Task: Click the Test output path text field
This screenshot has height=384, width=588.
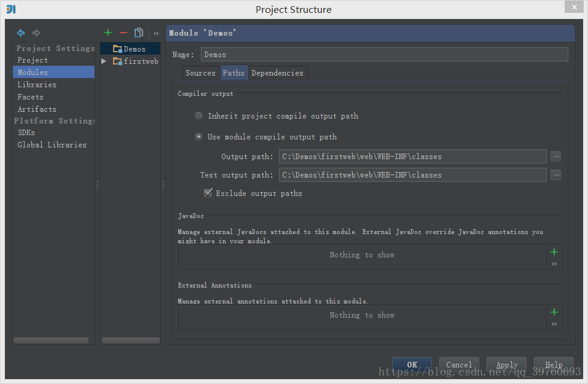Action: [412, 174]
